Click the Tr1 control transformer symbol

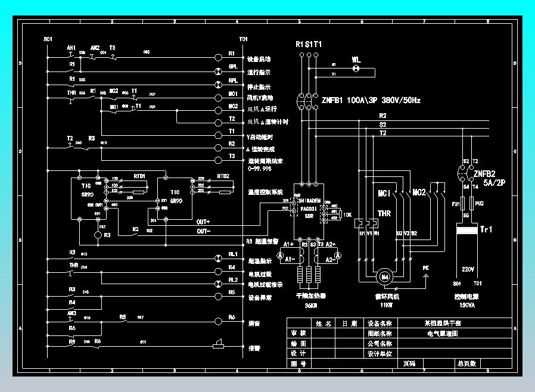(x=466, y=229)
